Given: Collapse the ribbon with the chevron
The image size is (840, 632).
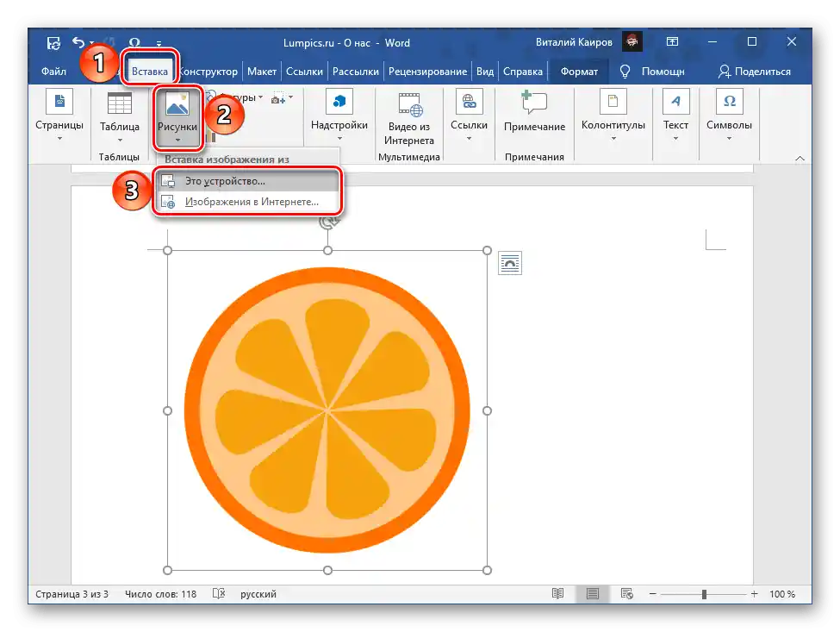Looking at the screenshot, I should pyautogui.click(x=800, y=158).
